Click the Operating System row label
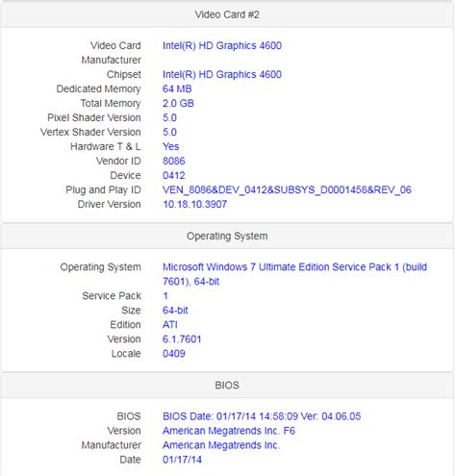 click(100, 267)
